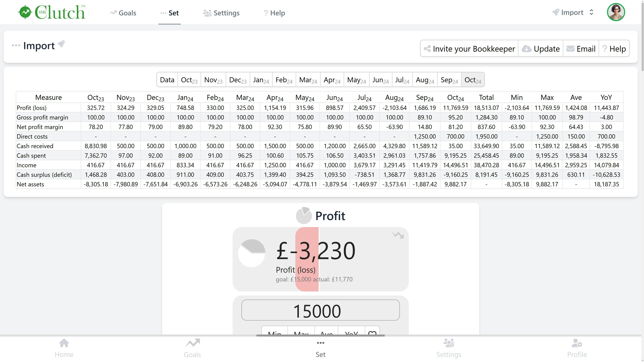Select the Mar24 month tab
Screen dimensions: 644x362
(x=308, y=80)
